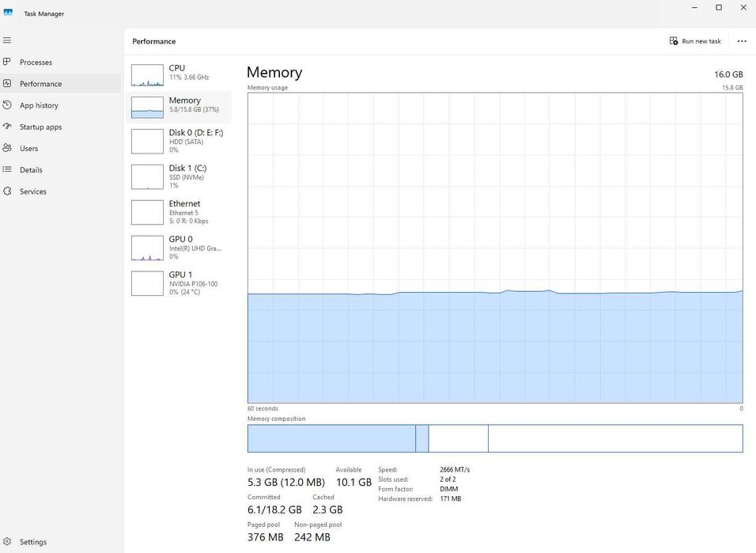Click the SSD (NVMe) disk type text
The height and width of the screenshot is (553, 756).
click(x=187, y=177)
